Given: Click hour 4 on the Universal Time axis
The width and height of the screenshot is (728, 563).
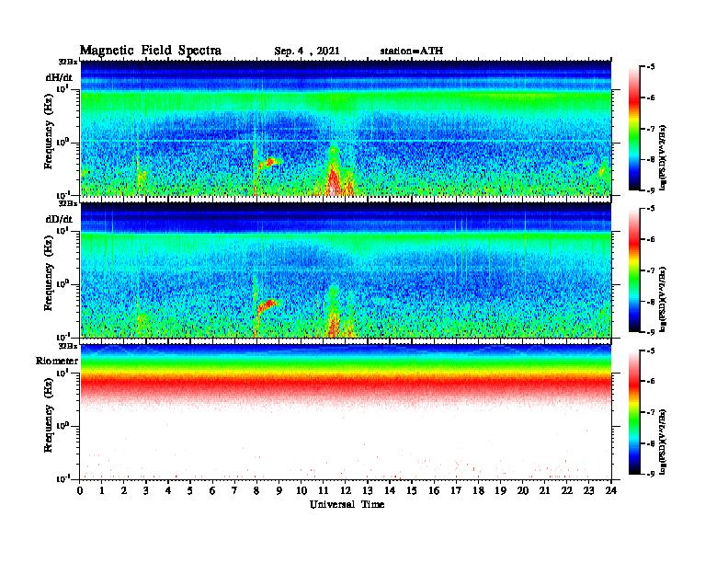Looking at the screenshot, I should [x=168, y=491].
